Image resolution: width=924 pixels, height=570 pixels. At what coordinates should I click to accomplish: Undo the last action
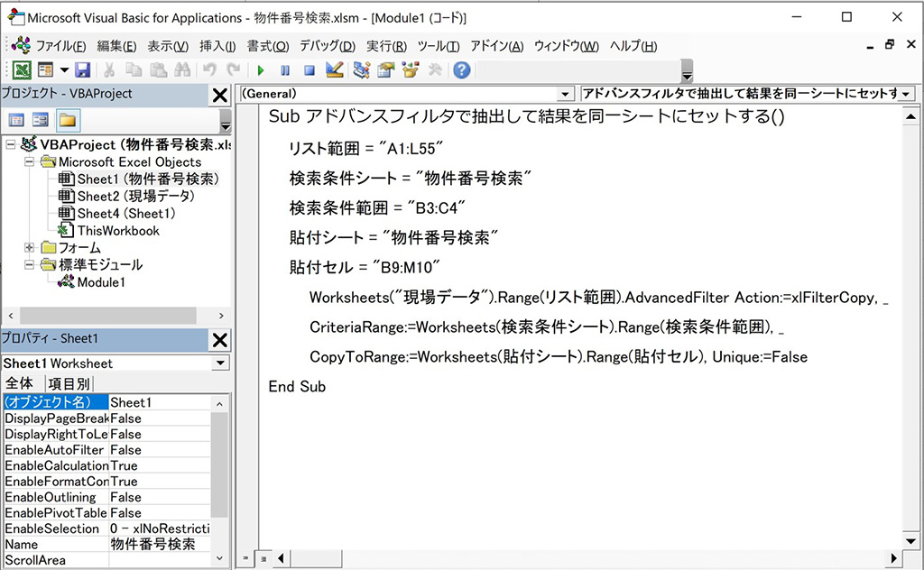[x=209, y=70]
